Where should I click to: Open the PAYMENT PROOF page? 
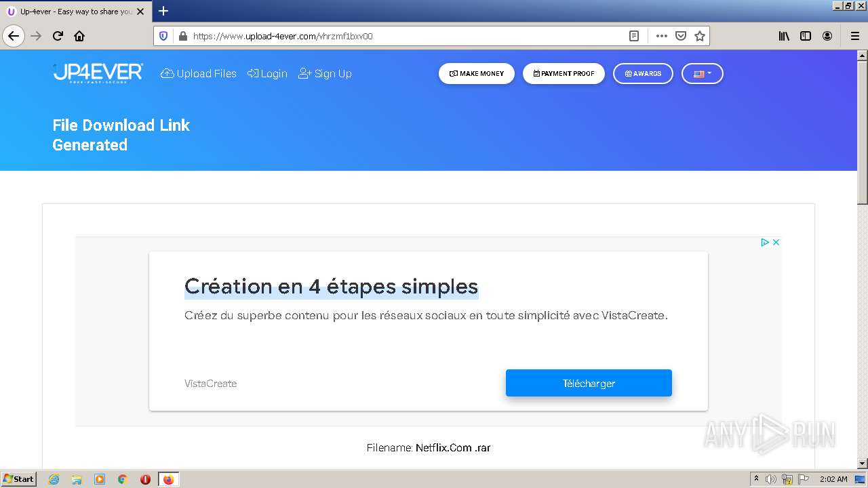point(564,73)
